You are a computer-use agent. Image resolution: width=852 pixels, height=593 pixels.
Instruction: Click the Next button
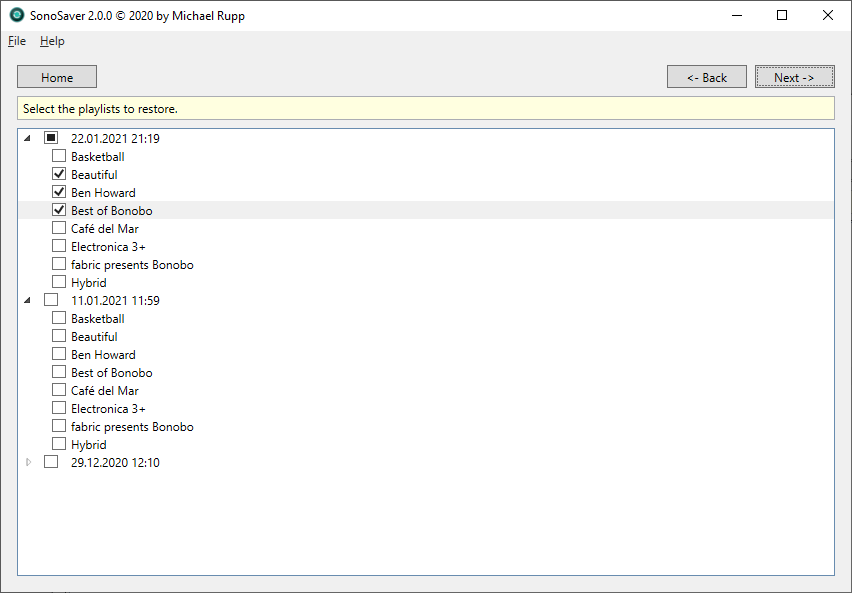794,76
